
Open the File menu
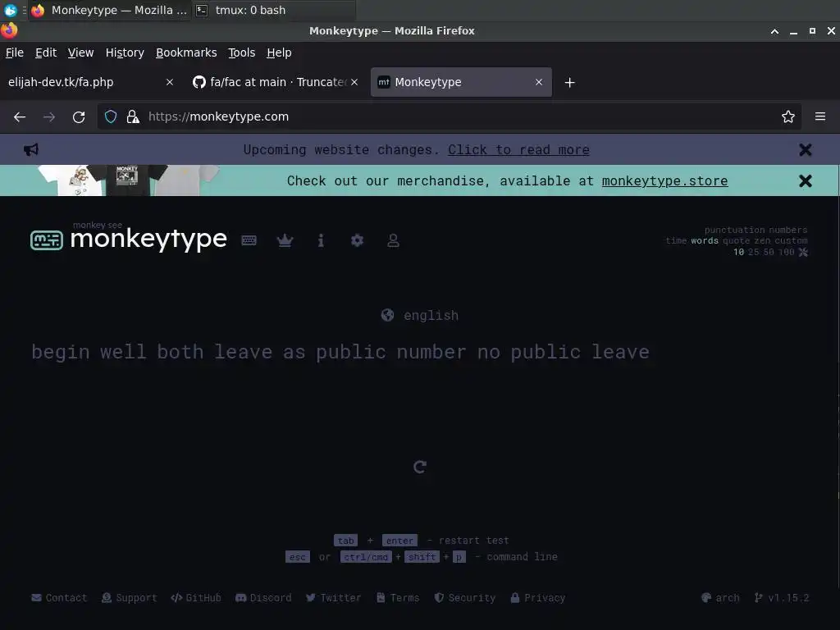click(x=15, y=52)
